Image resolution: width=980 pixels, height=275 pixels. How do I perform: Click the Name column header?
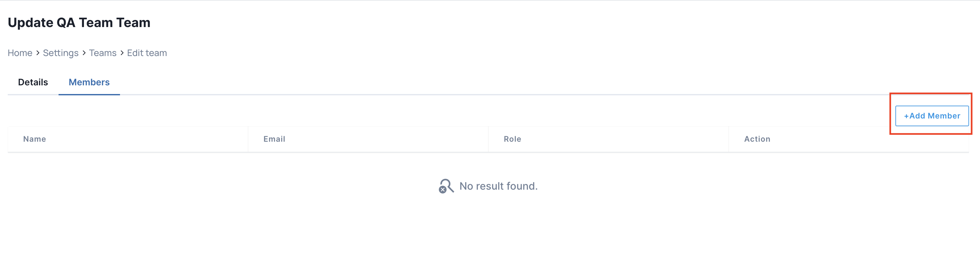[35, 139]
